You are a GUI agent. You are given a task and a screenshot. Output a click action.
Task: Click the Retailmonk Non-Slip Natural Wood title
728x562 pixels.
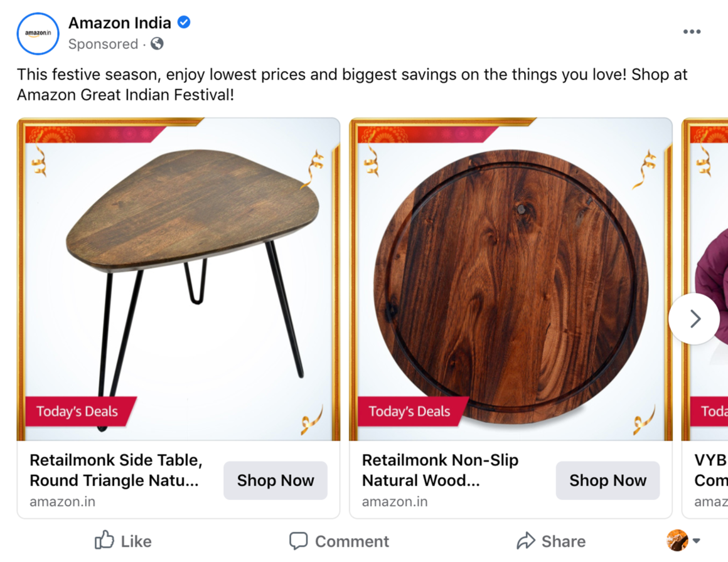pos(441,470)
